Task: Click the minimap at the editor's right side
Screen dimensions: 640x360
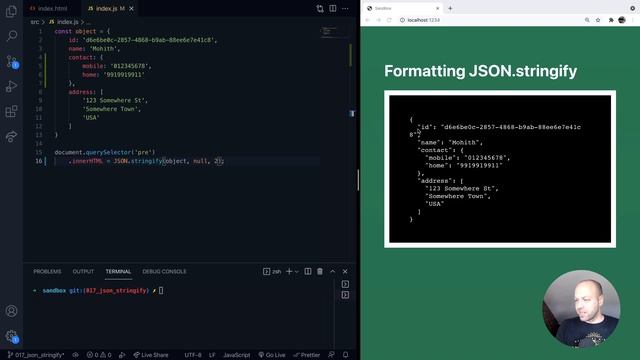Action: [334, 33]
